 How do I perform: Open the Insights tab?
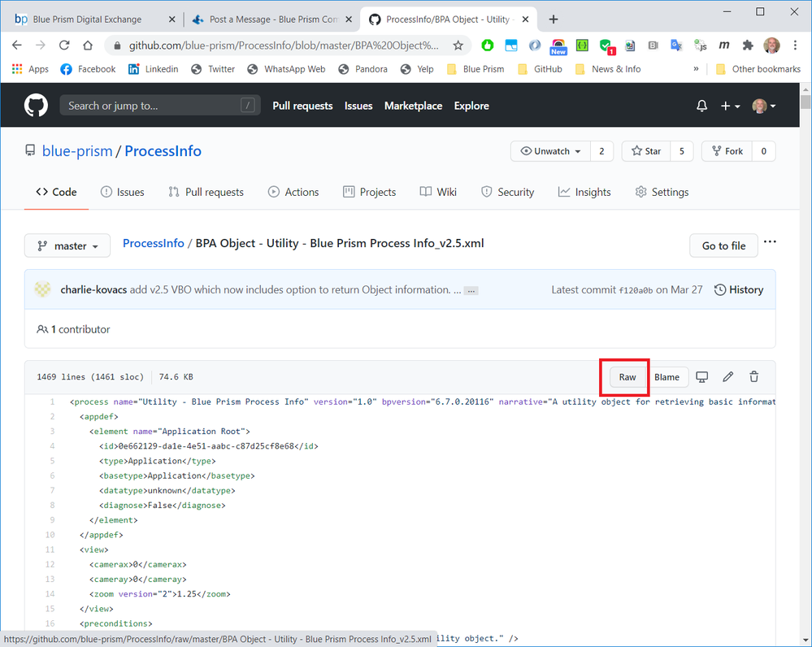(584, 192)
